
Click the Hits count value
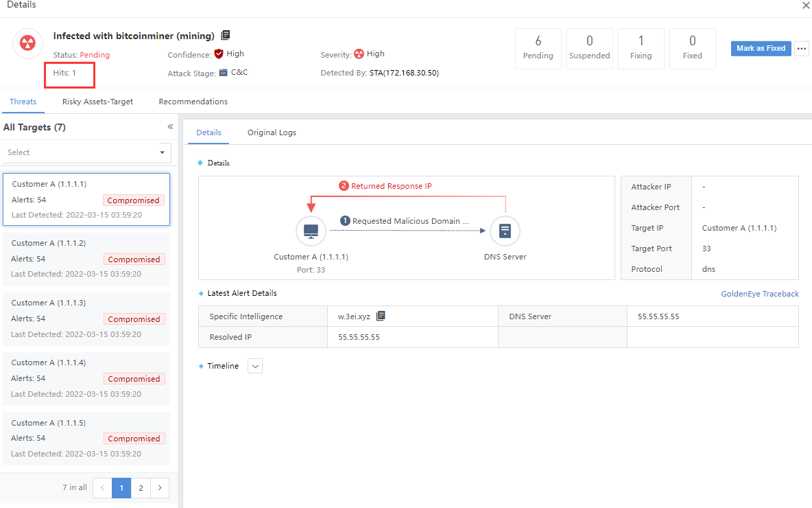pyautogui.click(x=74, y=73)
